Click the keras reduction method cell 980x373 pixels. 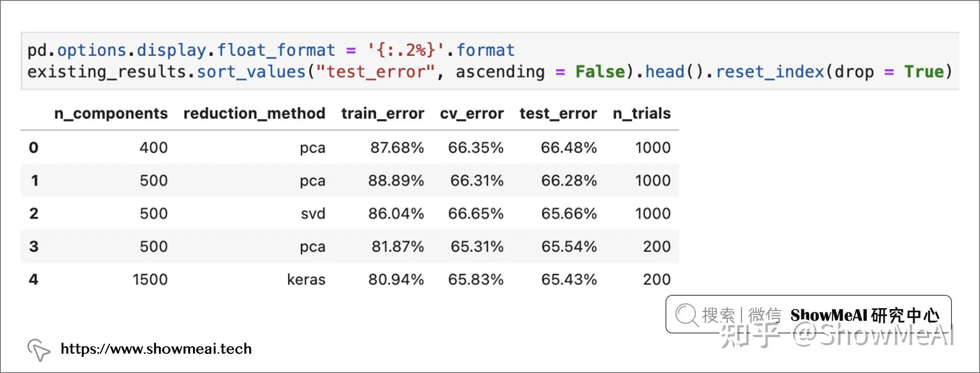point(306,279)
